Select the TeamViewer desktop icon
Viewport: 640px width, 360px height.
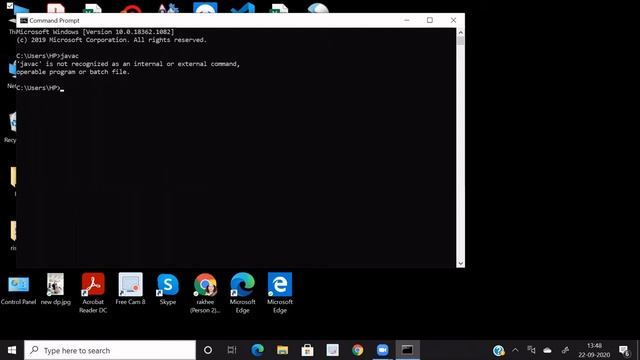coord(205,7)
